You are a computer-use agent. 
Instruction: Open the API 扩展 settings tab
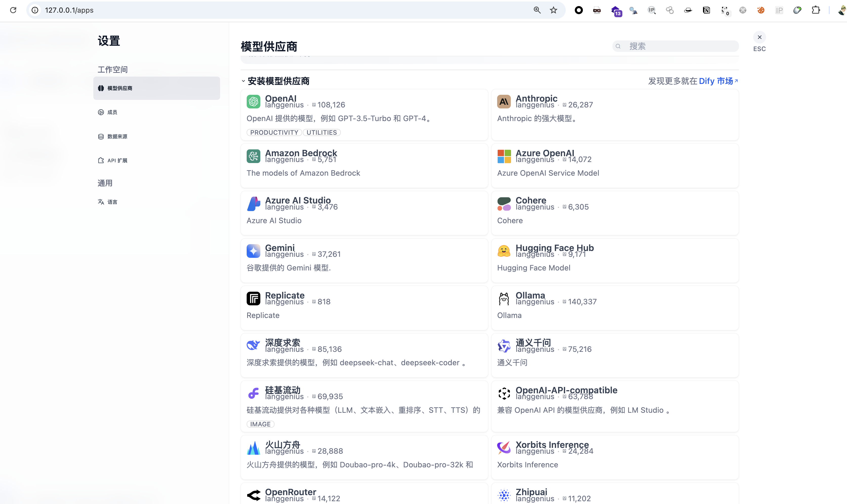coord(157,160)
